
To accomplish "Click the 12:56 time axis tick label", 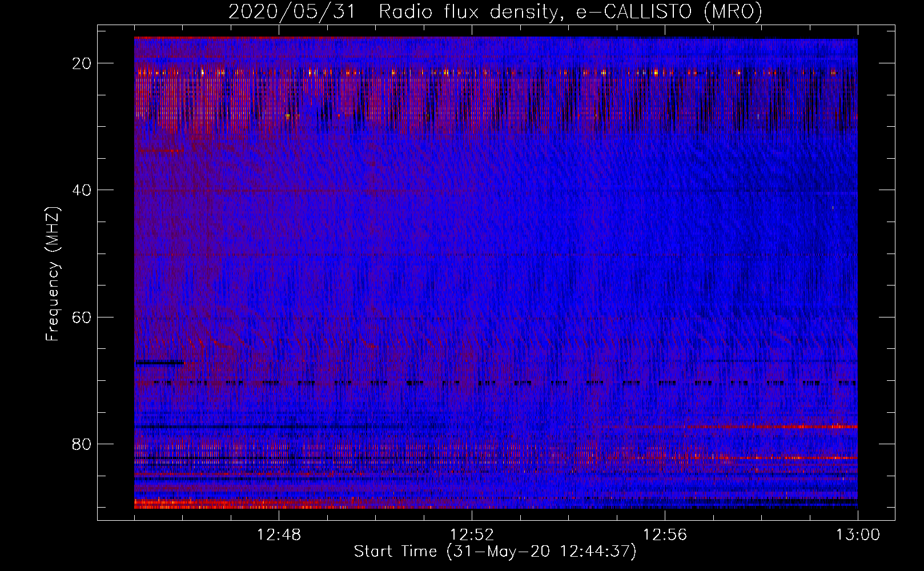I will [665, 535].
